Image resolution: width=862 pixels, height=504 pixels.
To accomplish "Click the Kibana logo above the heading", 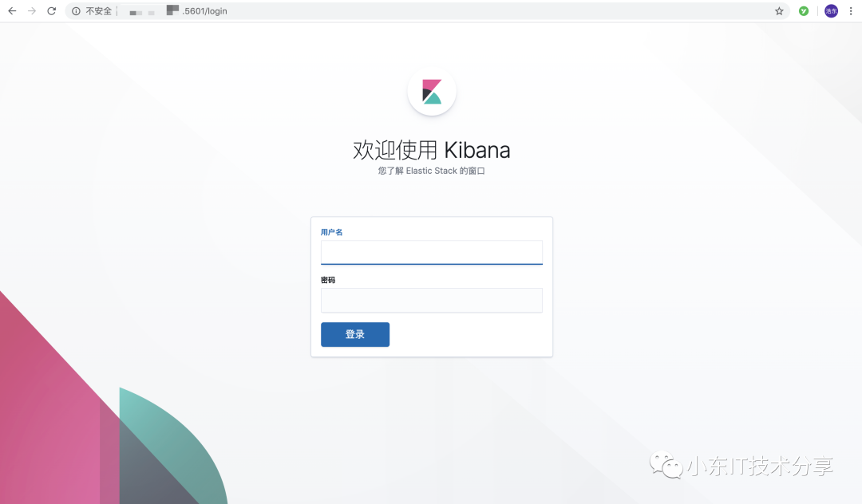I will 432,92.
